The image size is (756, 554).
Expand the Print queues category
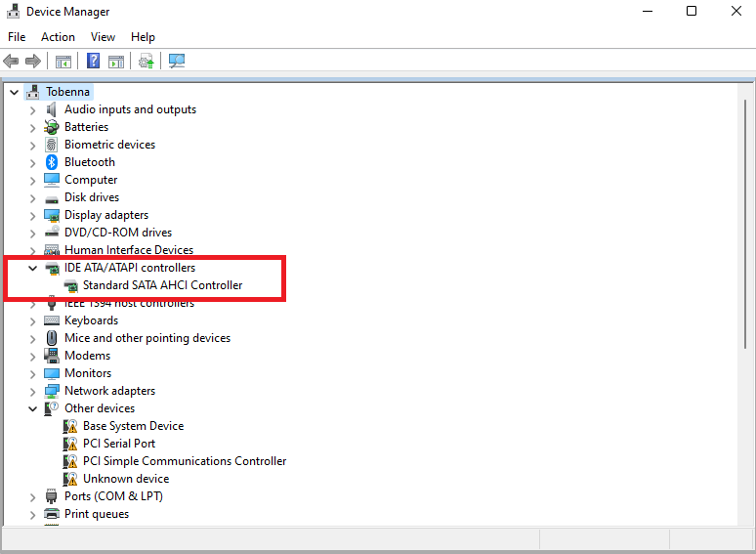pyautogui.click(x=32, y=515)
